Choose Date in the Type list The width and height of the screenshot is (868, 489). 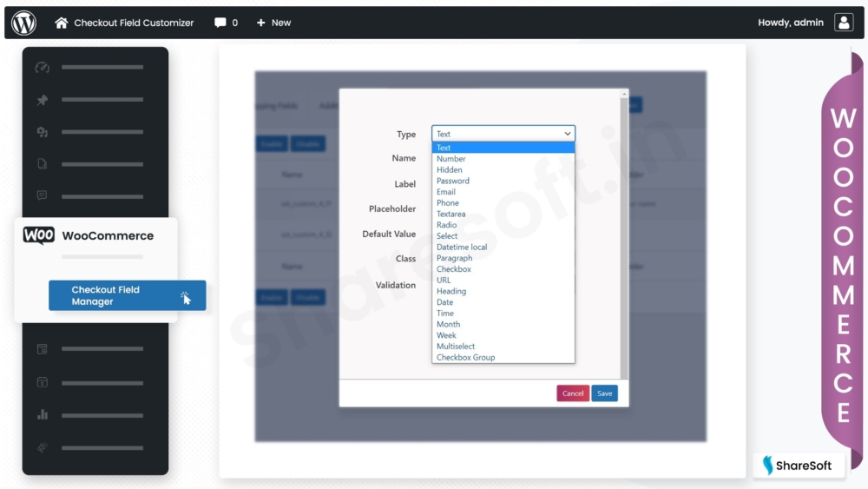pos(503,302)
